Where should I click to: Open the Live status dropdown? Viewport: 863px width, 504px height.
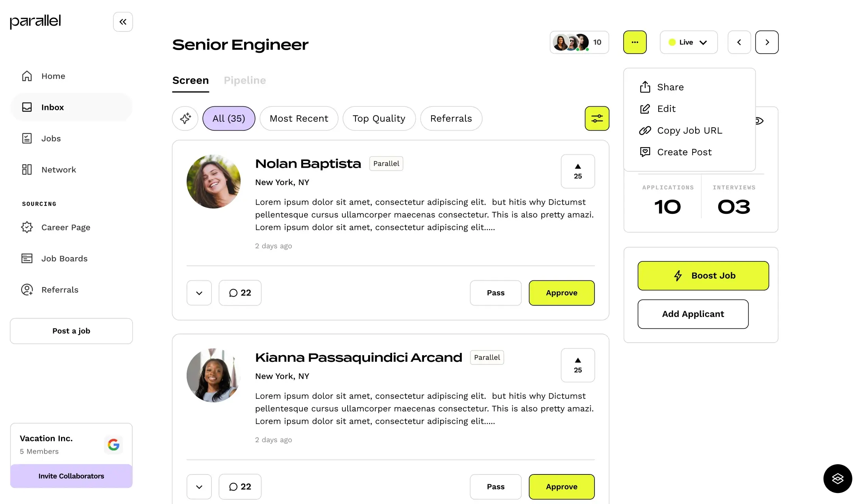[689, 42]
